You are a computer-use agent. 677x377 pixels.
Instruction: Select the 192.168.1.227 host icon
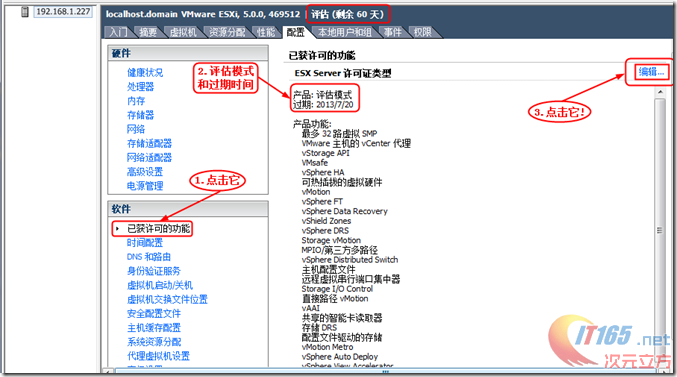[x=25, y=12]
